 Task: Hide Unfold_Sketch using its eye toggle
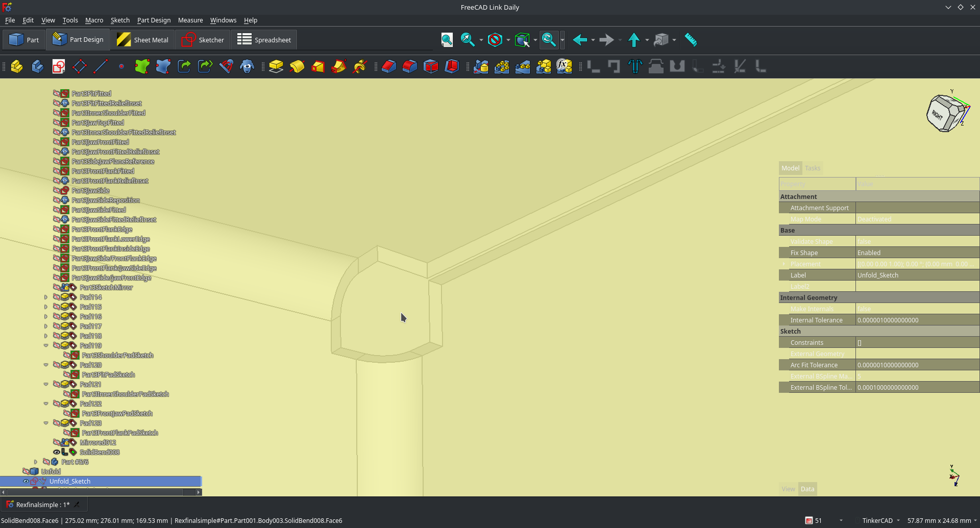click(x=26, y=481)
